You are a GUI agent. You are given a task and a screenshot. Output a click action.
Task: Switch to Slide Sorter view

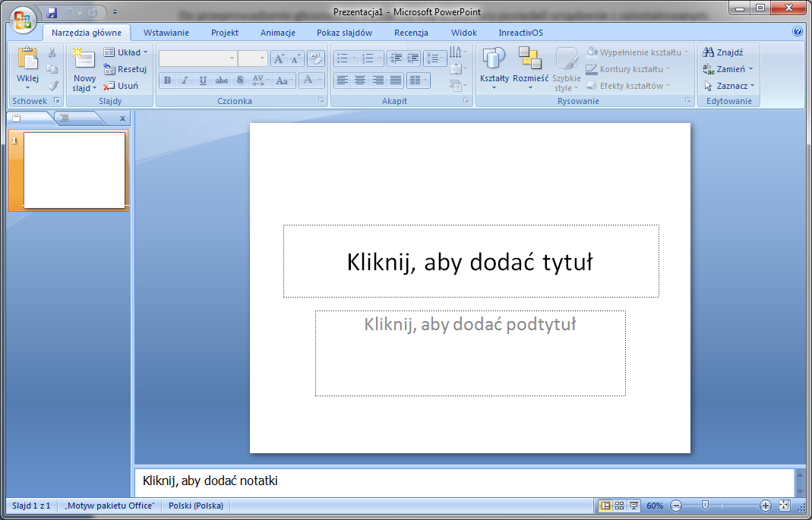(x=619, y=506)
